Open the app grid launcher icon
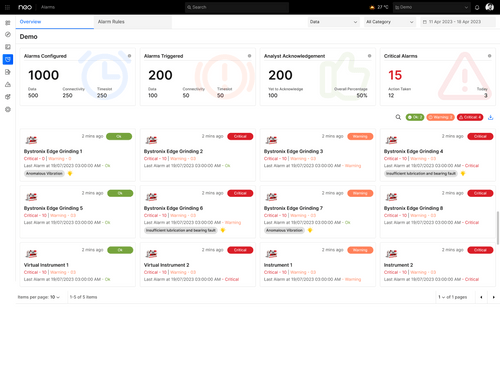Viewport: 500px width, 375px height. click(7, 7)
